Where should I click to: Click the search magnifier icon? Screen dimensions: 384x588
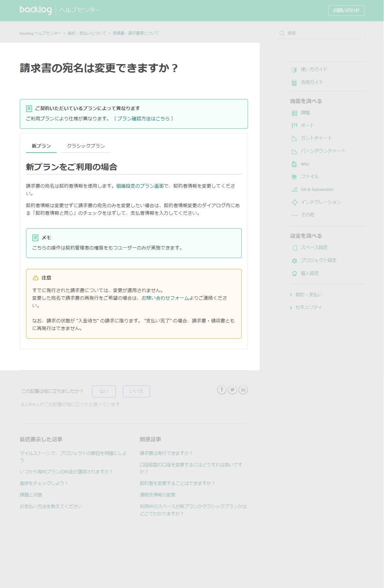tap(282, 33)
